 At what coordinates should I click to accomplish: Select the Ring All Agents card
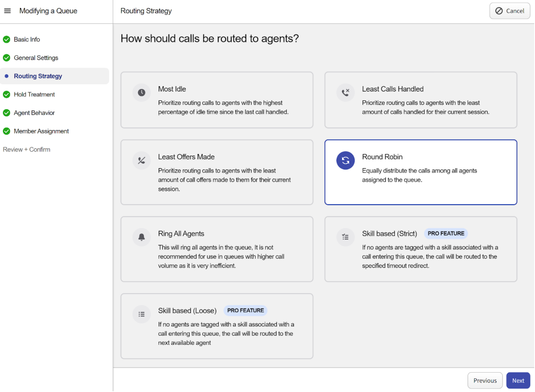[x=217, y=249]
